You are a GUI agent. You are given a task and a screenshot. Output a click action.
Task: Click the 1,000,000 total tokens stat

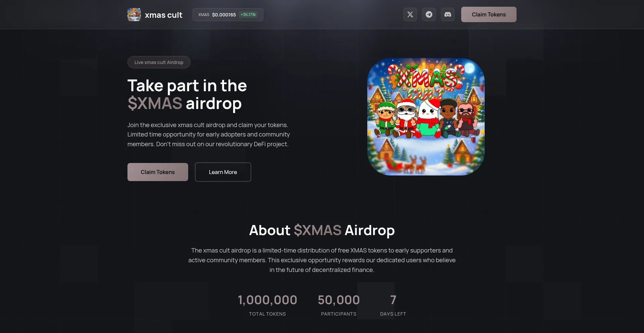267,300
